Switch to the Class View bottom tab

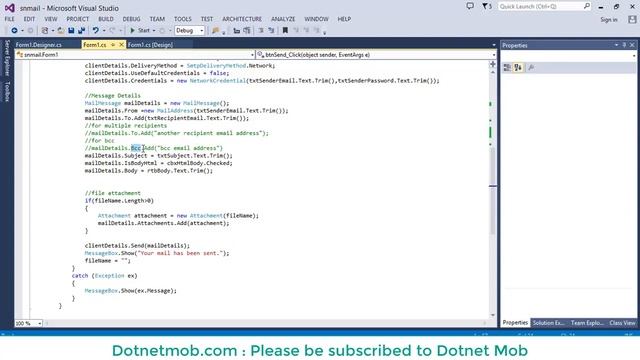[622, 323]
